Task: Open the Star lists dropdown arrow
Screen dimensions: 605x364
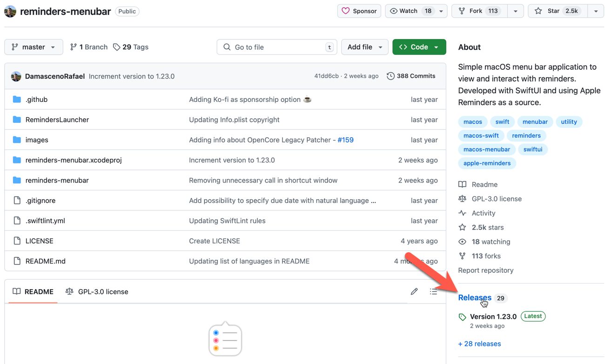Action: [596, 11]
